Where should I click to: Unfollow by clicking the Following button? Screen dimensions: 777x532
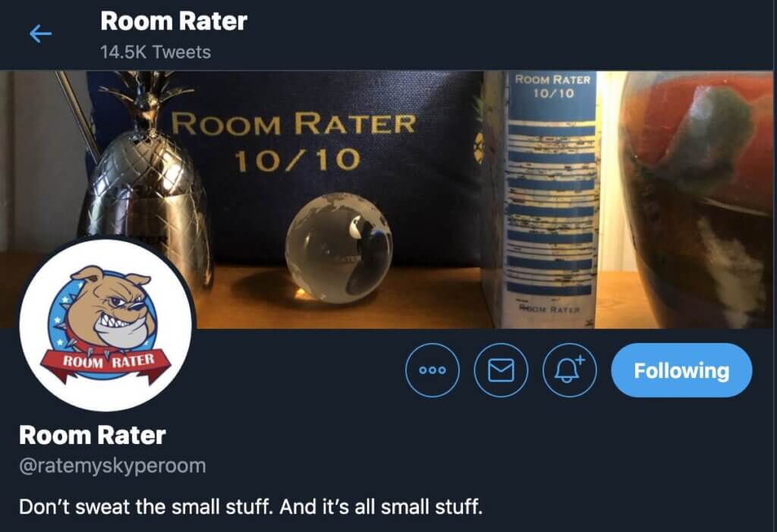(681, 370)
